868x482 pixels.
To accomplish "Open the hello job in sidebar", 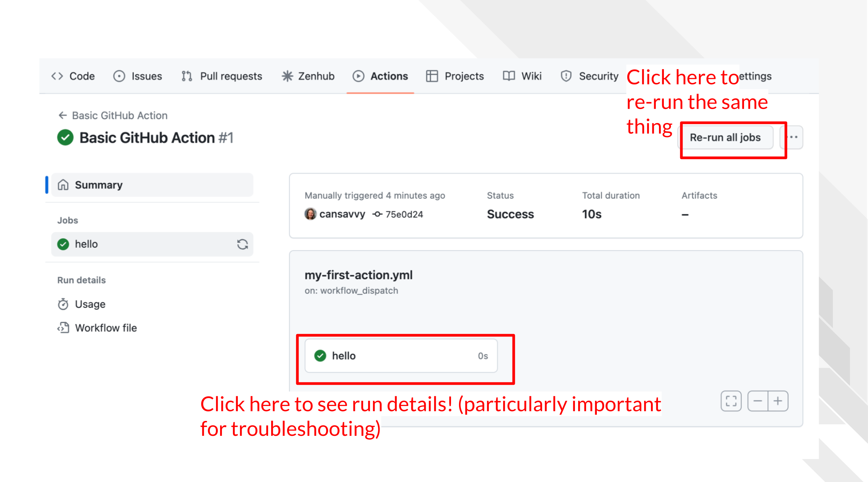I will (152, 244).
